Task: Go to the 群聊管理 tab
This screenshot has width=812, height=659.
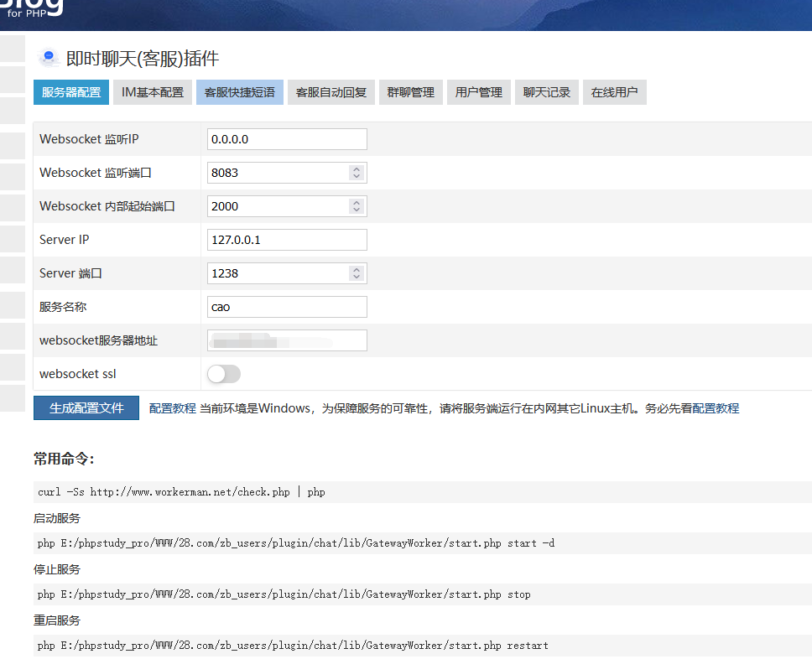Action: pos(411,92)
